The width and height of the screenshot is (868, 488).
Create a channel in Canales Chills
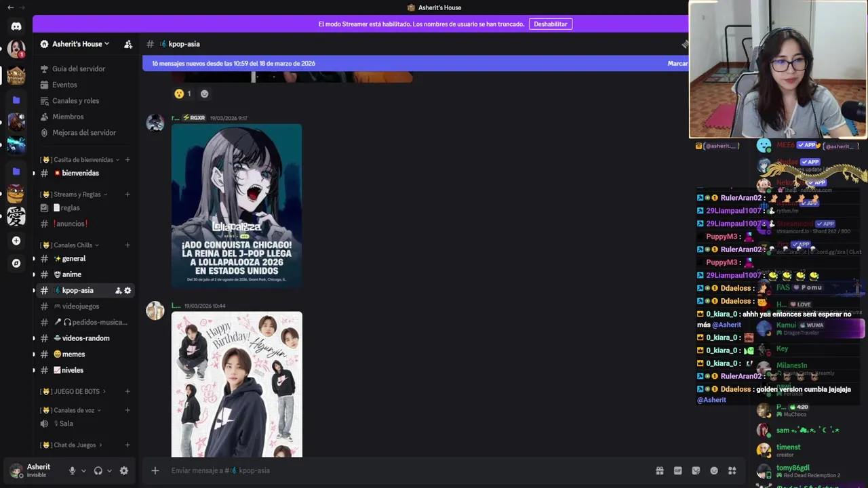[x=127, y=245]
